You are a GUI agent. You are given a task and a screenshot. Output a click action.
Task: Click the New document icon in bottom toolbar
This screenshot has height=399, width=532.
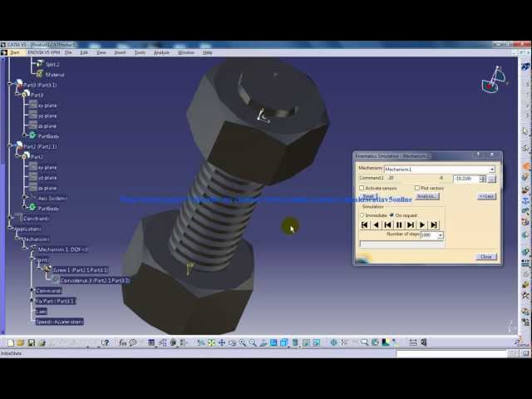tap(11, 342)
